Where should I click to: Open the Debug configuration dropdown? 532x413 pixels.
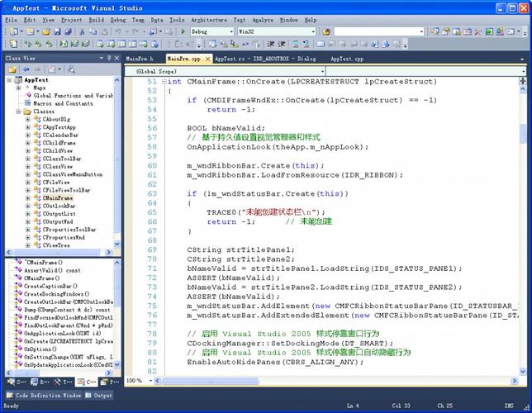[230, 31]
